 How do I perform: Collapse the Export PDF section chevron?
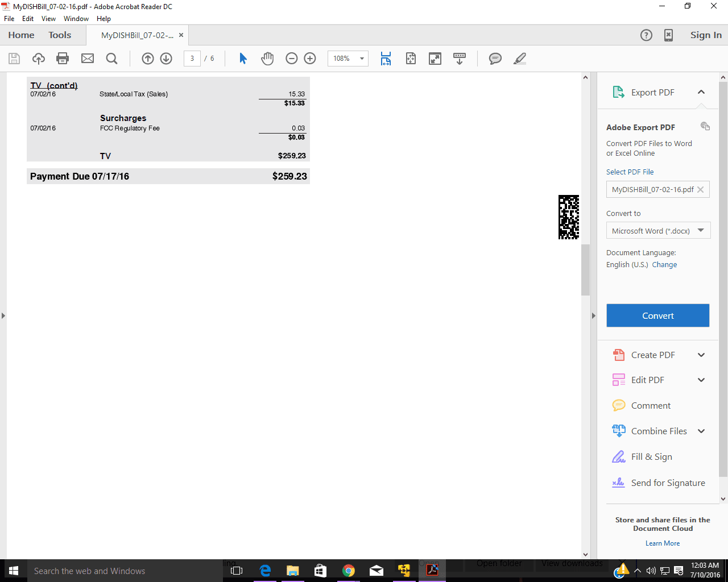(x=701, y=92)
